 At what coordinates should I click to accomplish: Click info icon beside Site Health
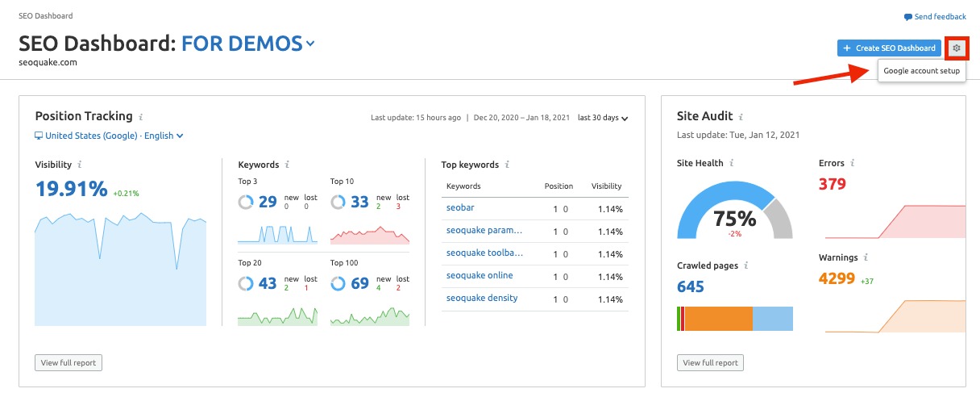[x=732, y=163]
